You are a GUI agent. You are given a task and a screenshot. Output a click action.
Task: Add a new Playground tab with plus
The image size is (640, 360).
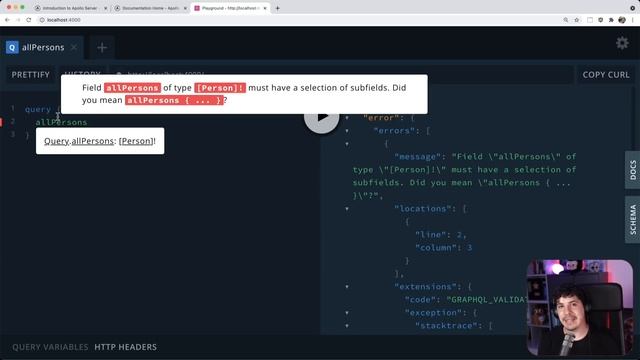tap(102, 47)
